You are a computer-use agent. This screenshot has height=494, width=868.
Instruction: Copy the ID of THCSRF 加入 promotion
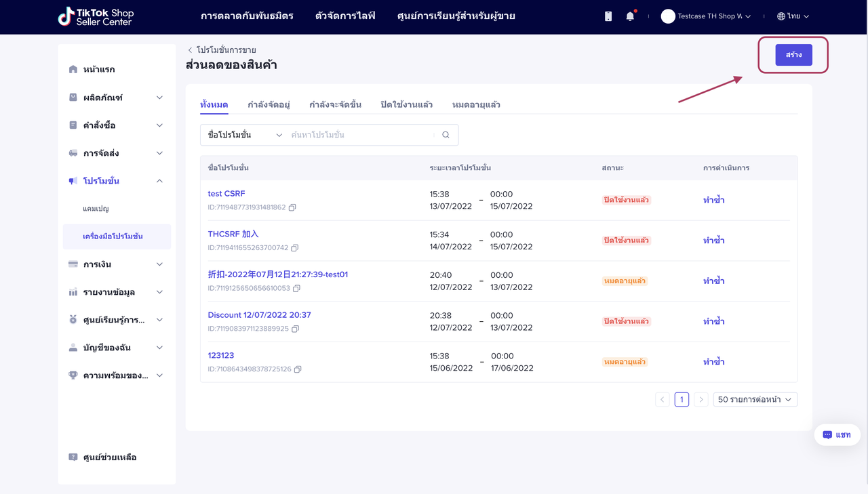(x=294, y=248)
